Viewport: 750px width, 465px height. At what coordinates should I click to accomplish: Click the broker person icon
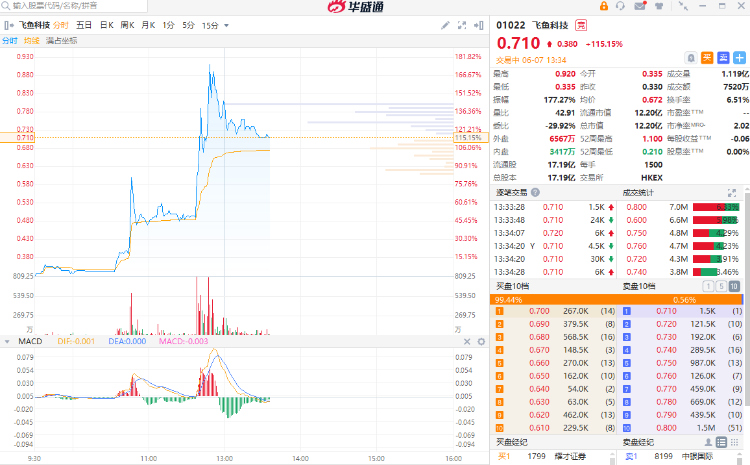point(708,442)
